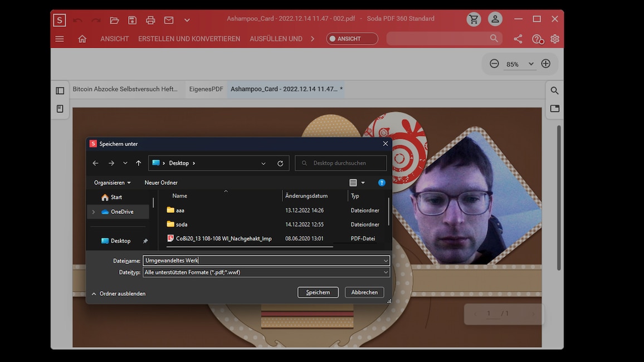Open the settings gear icon
This screenshot has height=362, width=644.
pos(555,39)
